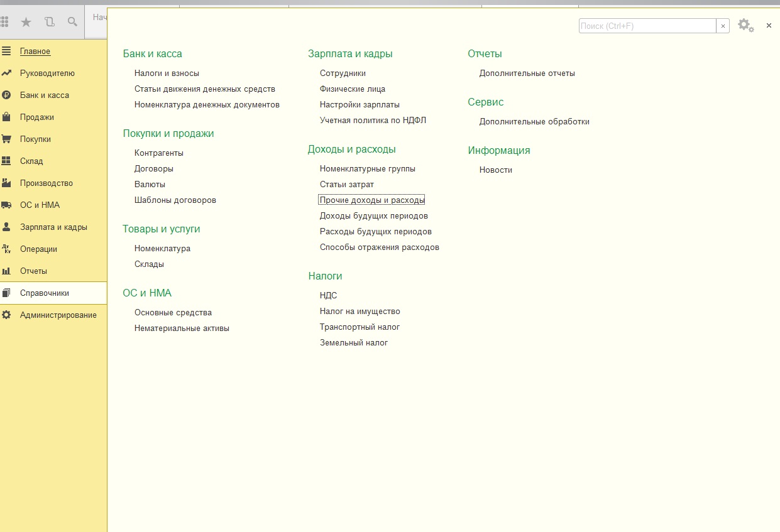Viewport: 780px width, 532px height.
Task: Open Производство section
Action: [47, 183]
